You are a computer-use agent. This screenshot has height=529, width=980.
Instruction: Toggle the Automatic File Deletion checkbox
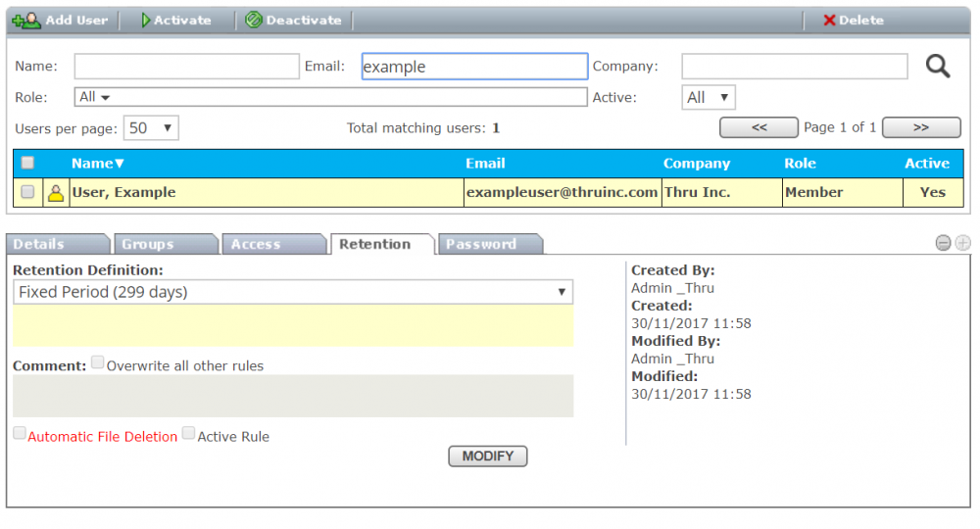click(20, 434)
